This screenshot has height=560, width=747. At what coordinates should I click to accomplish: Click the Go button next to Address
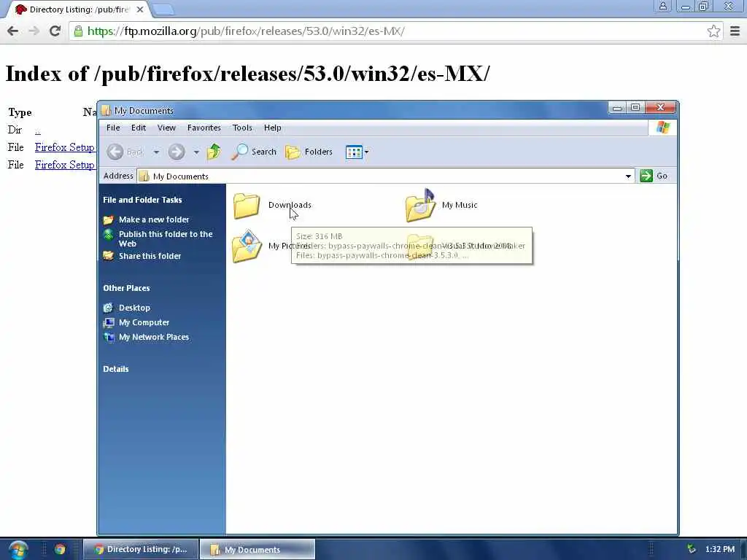pyautogui.click(x=654, y=176)
